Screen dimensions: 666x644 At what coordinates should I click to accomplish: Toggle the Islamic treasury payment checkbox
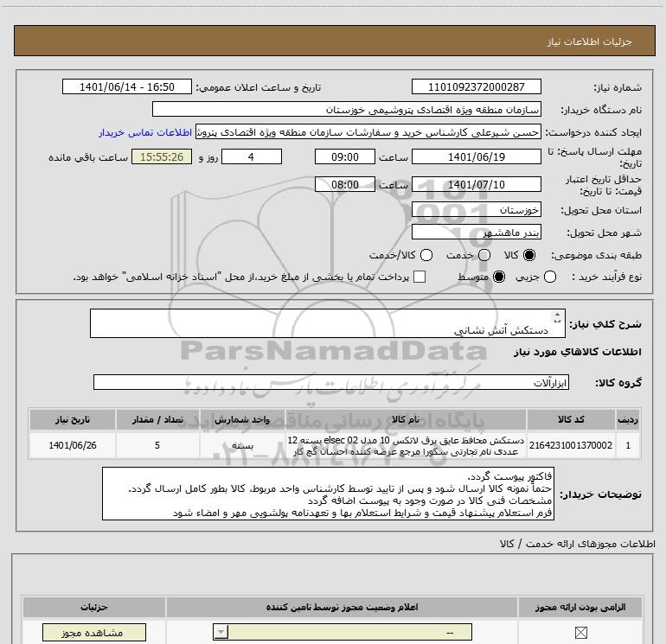tap(419, 277)
